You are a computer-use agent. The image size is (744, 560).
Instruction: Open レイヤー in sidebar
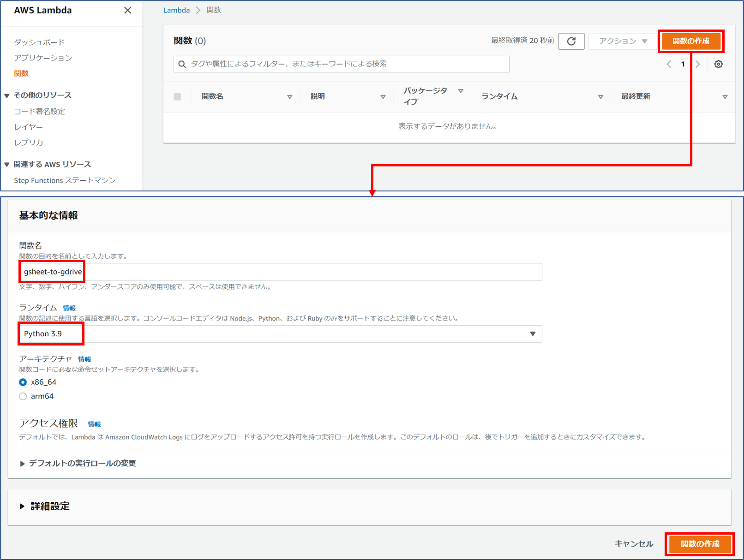pos(28,127)
